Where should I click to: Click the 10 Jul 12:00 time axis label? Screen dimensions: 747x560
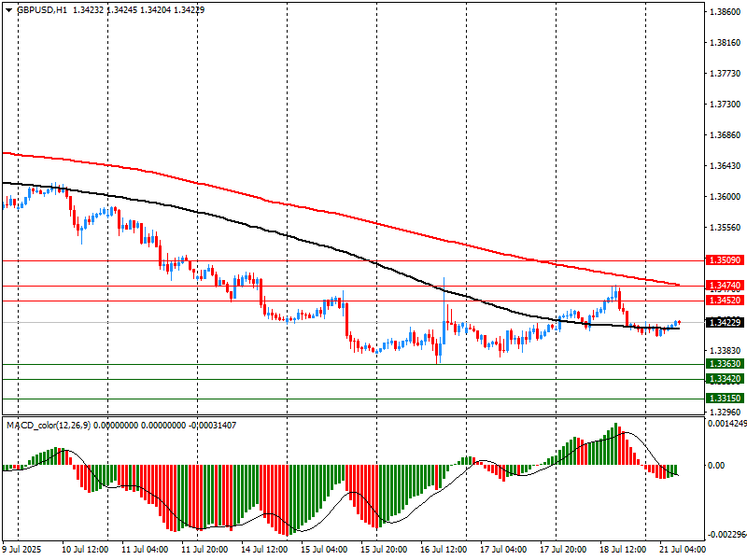(x=85, y=549)
